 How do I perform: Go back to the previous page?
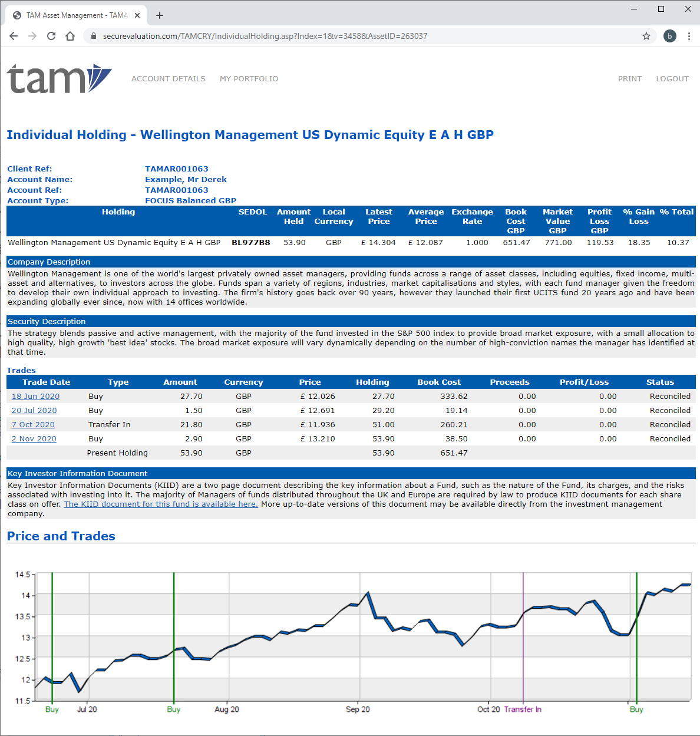pyautogui.click(x=14, y=36)
